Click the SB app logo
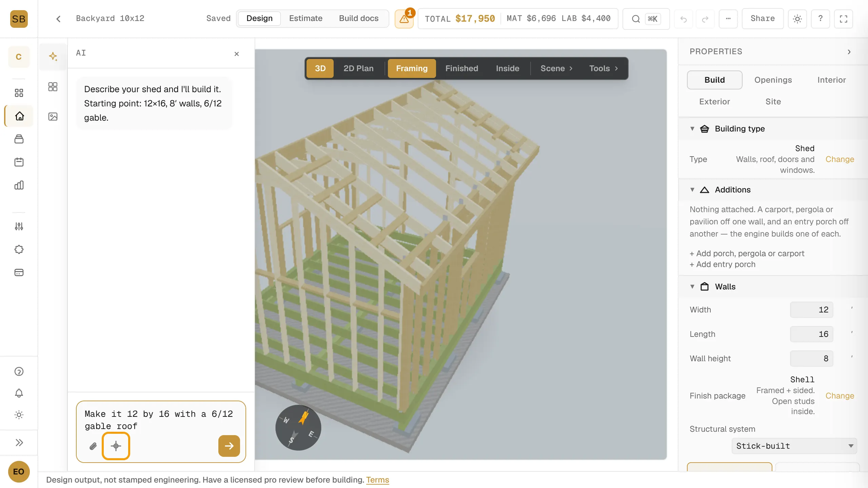This screenshot has width=868, height=488. [19, 19]
